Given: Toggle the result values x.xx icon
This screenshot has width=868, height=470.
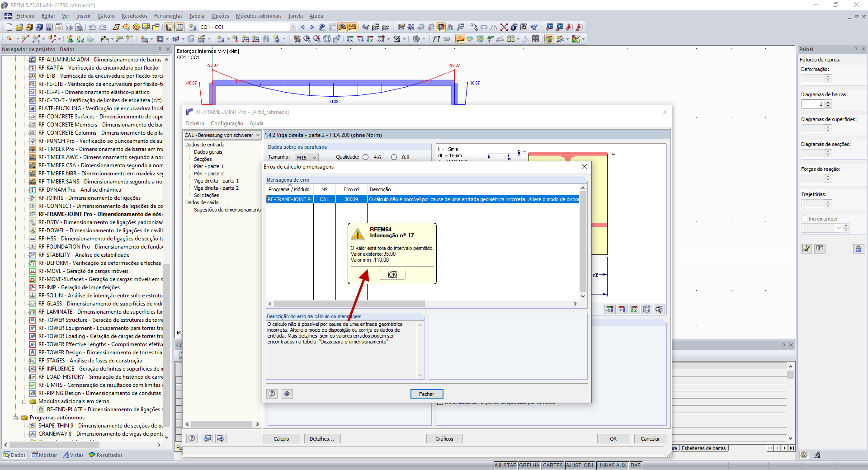Looking at the screenshot, I should click(x=352, y=27).
